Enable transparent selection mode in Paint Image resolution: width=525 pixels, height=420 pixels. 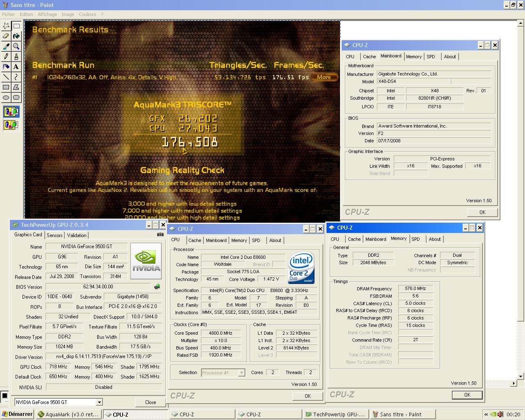[x=11, y=124]
